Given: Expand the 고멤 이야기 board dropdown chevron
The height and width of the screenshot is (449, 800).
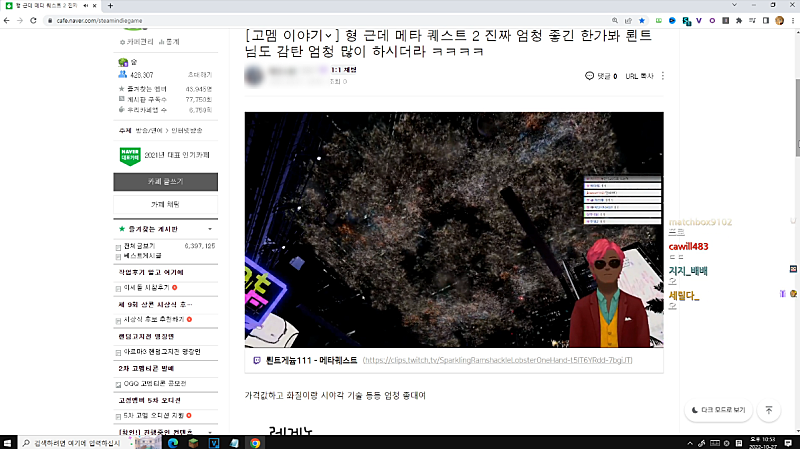Looking at the screenshot, I should click(x=329, y=36).
